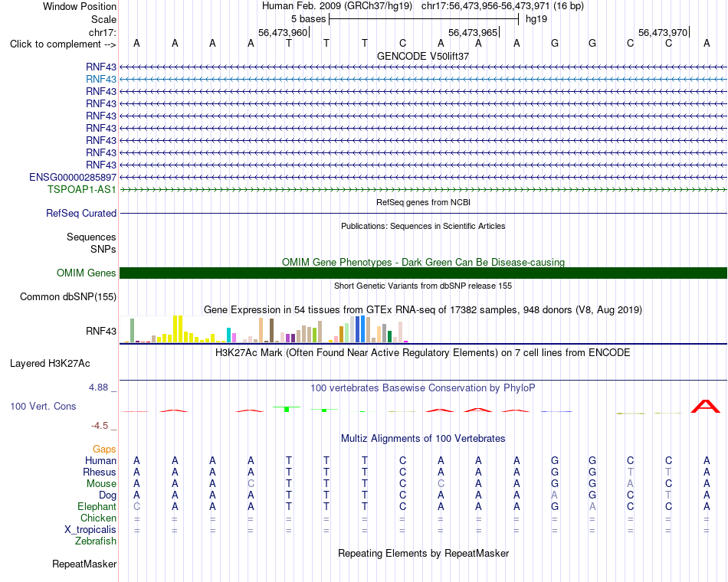728x582 pixels.
Task: Click the Sequences label under Publications
Action: coord(91,237)
